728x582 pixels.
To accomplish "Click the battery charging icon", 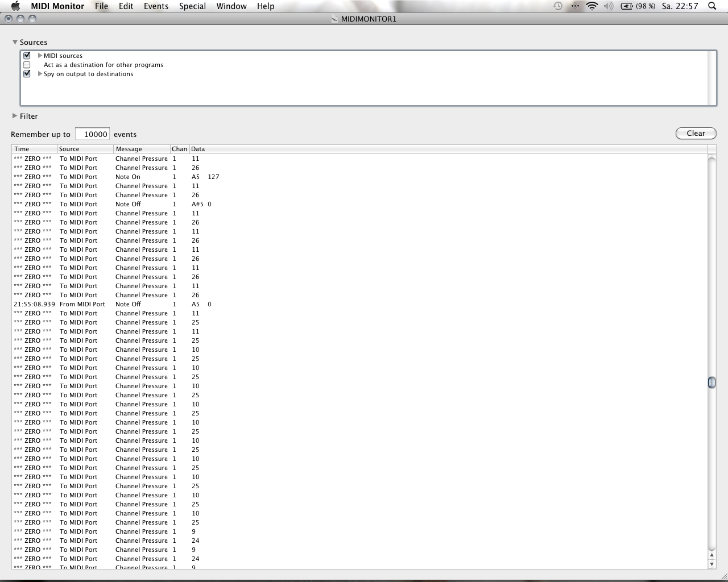I will click(627, 6).
